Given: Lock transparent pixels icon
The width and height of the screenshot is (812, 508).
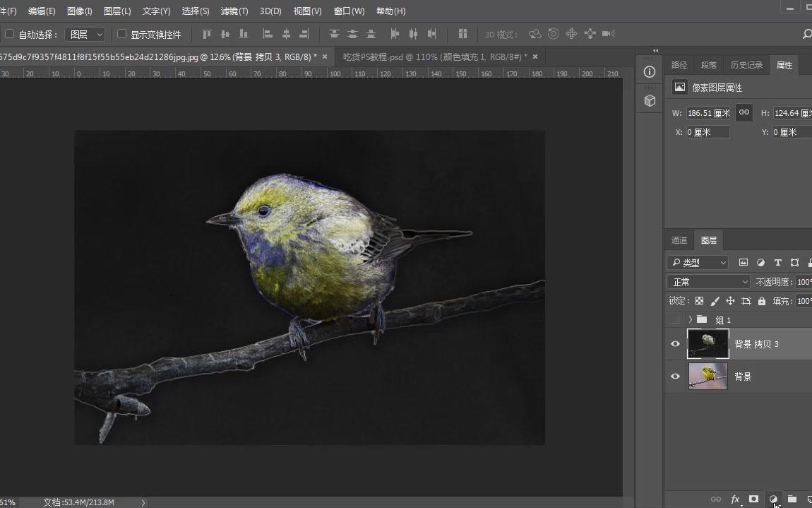Looking at the screenshot, I should click(x=699, y=301).
